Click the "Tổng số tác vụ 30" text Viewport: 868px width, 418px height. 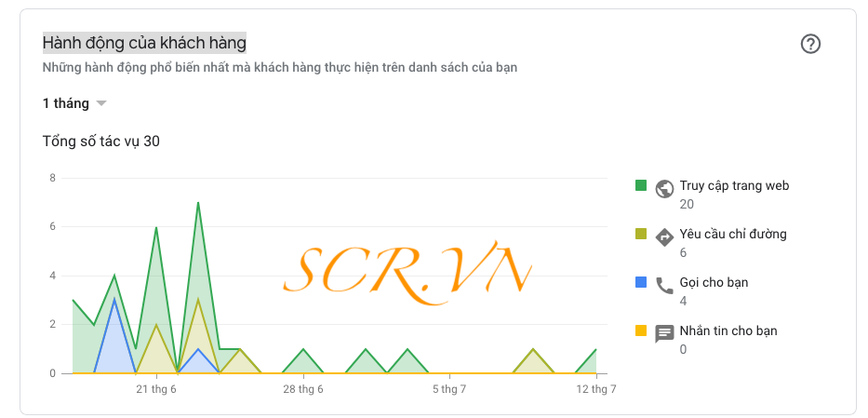[102, 142]
